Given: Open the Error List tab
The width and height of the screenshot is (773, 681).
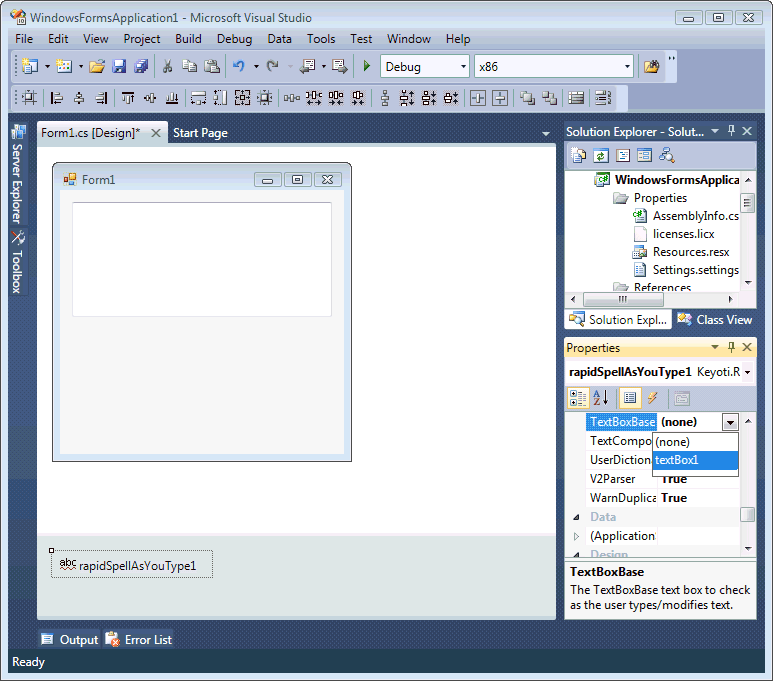Looking at the screenshot, I should (139, 640).
